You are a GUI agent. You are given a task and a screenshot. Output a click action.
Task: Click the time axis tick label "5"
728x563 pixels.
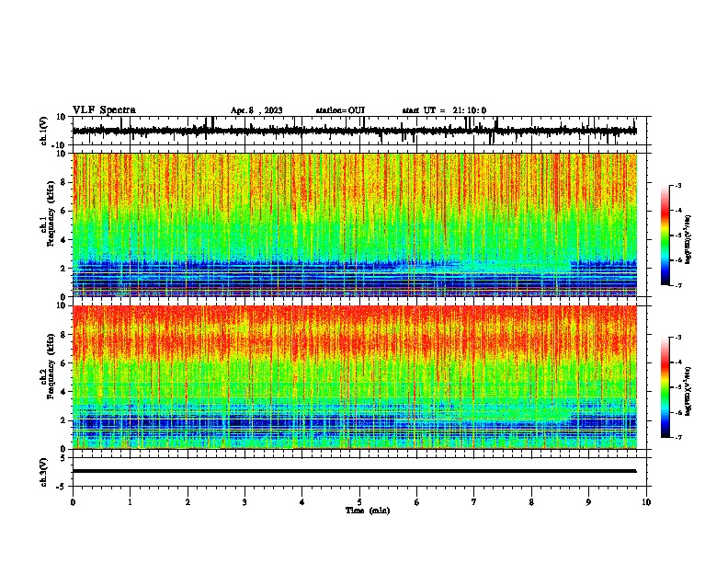[359, 502]
